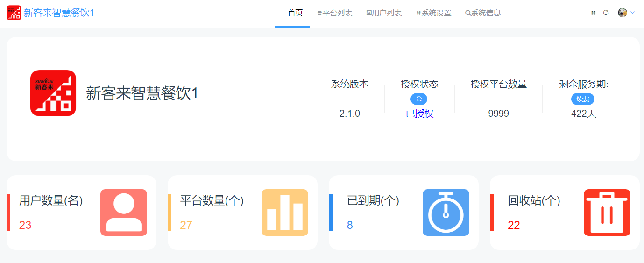Click the remaining 422天 value
The image size is (644, 263).
(x=584, y=114)
